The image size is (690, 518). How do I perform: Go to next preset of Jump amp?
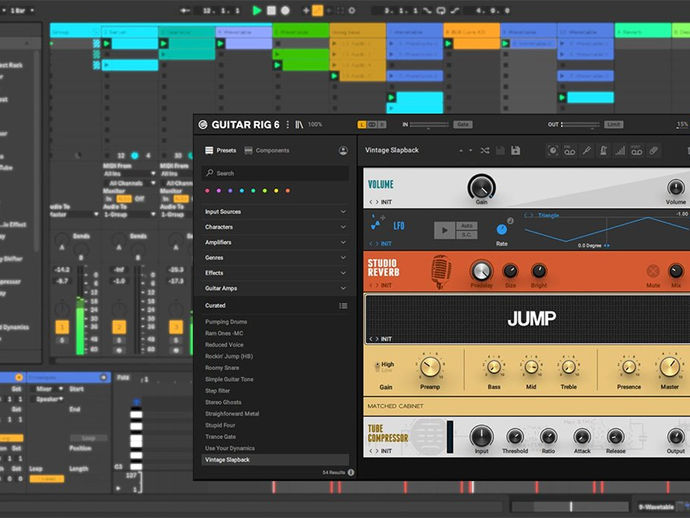[377, 339]
